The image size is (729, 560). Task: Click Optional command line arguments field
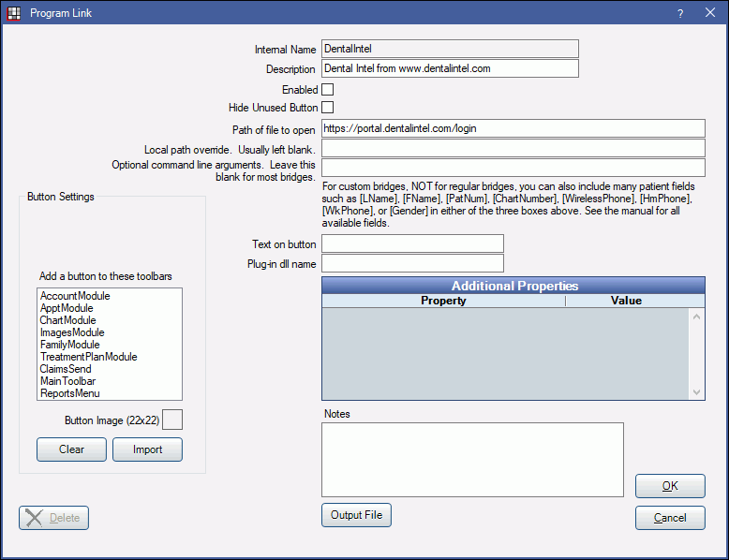pos(513,168)
